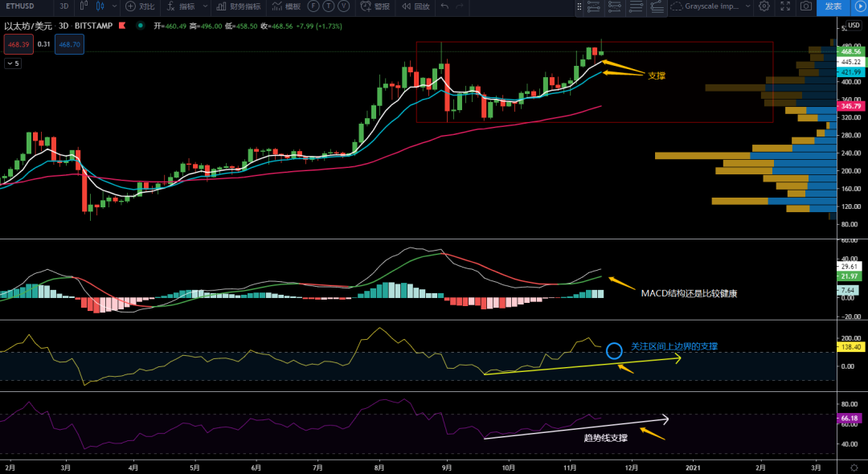This screenshot has width=868, height=474.
Task: Enter fullscreen mode from the top toolbar
Action: [786, 7]
